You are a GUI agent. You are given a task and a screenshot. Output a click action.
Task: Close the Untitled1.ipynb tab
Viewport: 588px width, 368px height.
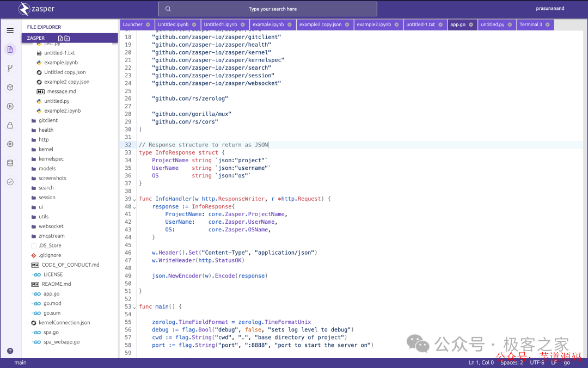click(x=243, y=24)
